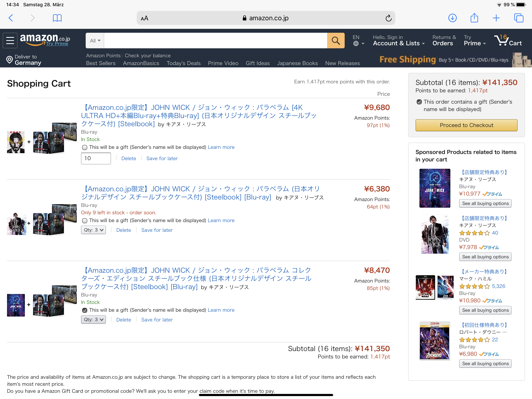See all buying options for ¥10,977 item

(x=485, y=203)
